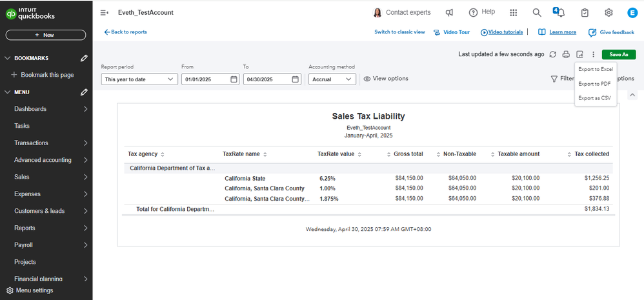Click Give feedback link
Image resolution: width=644 pixels, height=300 pixels.
point(612,32)
